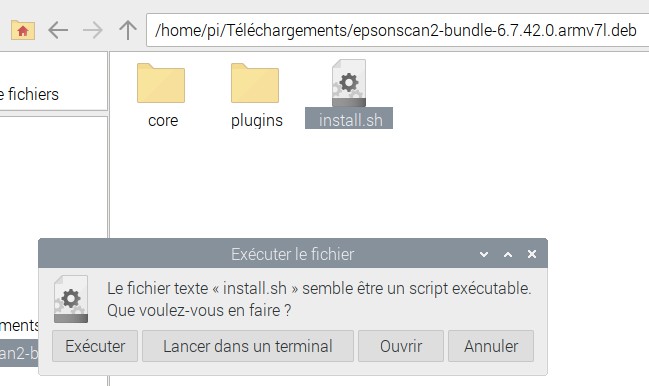
Task: Click the Exécuter button
Action: (x=95, y=346)
